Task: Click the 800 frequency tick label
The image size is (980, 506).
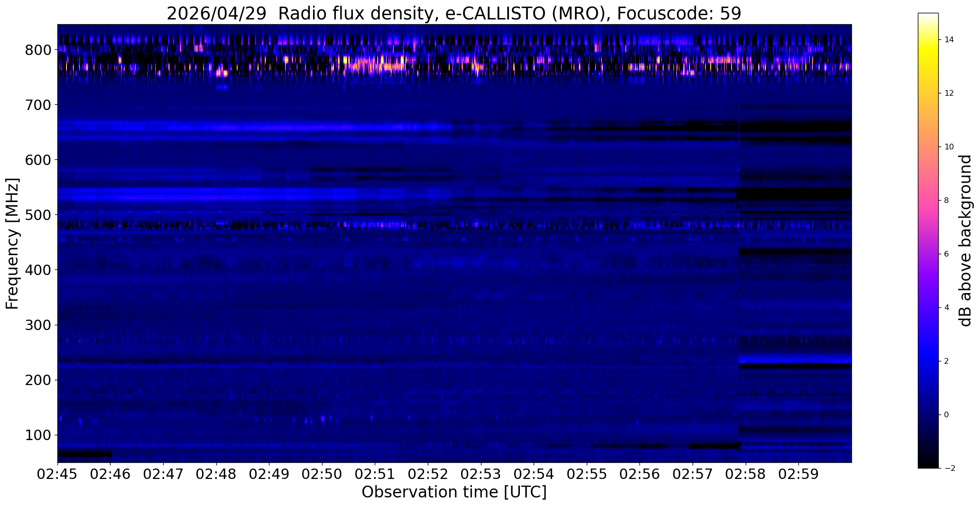Action: 38,50
